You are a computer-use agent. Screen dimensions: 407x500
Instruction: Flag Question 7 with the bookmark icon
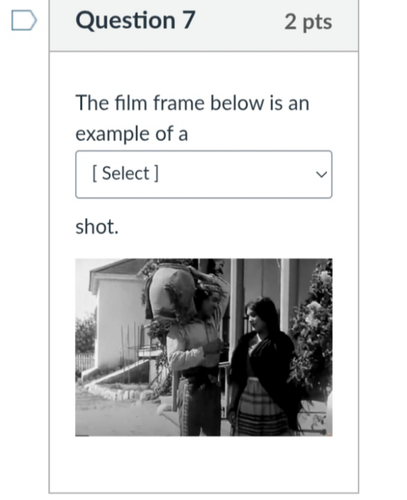coord(24,20)
